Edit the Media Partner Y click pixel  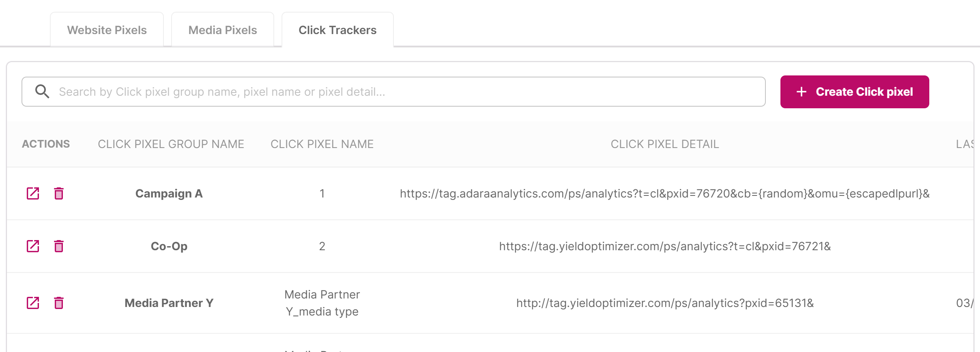pos(33,303)
